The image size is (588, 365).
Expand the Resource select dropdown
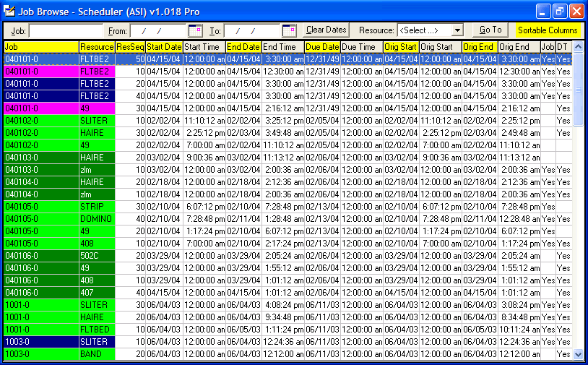point(457,30)
